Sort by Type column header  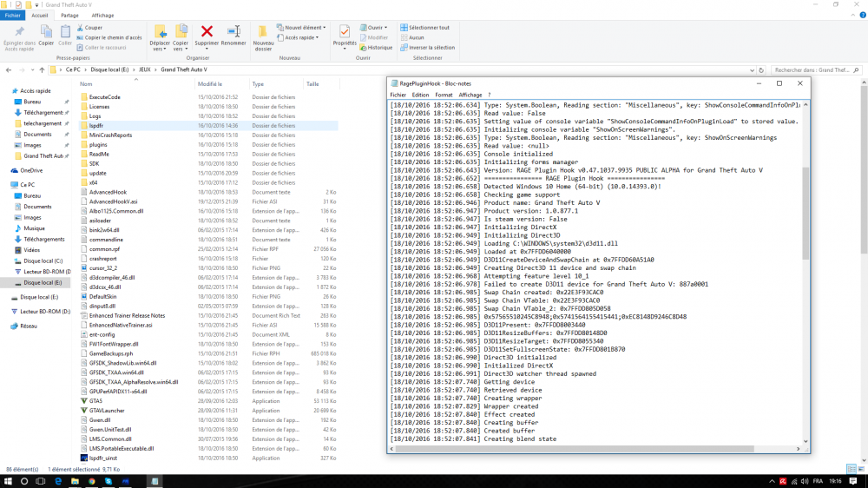click(258, 84)
